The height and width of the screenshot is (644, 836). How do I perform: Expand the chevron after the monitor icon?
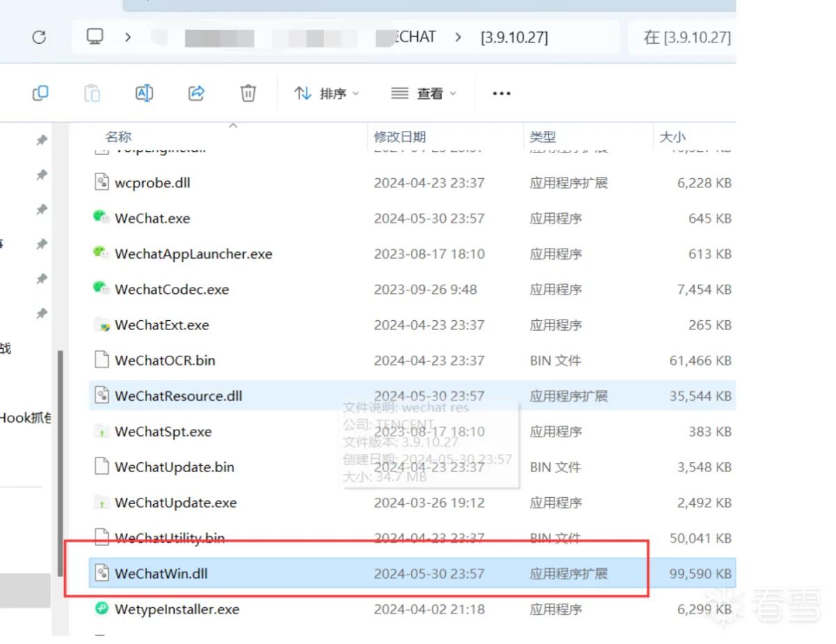click(127, 38)
